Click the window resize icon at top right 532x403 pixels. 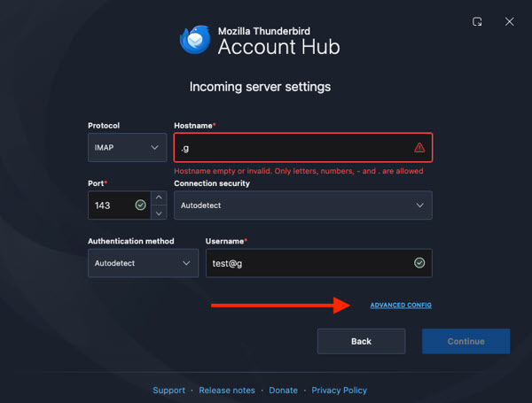(477, 21)
